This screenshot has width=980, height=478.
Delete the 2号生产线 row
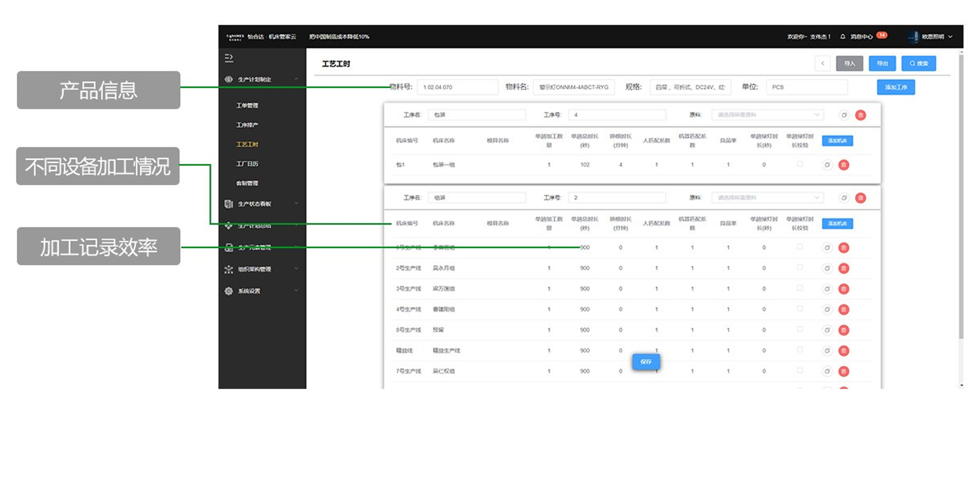[x=844, y=269]
